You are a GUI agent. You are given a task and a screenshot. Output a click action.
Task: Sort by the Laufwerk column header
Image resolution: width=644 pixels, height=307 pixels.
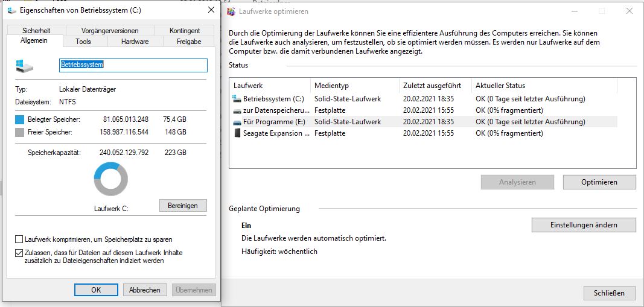[269, 86]
